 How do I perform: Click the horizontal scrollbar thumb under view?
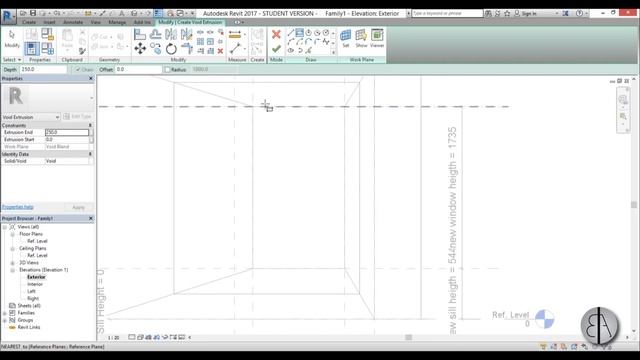(409, 337)
